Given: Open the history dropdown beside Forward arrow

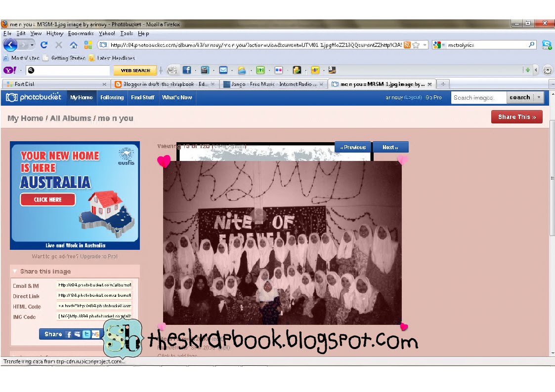Looking at the screenshot, I should pos(32,45).
